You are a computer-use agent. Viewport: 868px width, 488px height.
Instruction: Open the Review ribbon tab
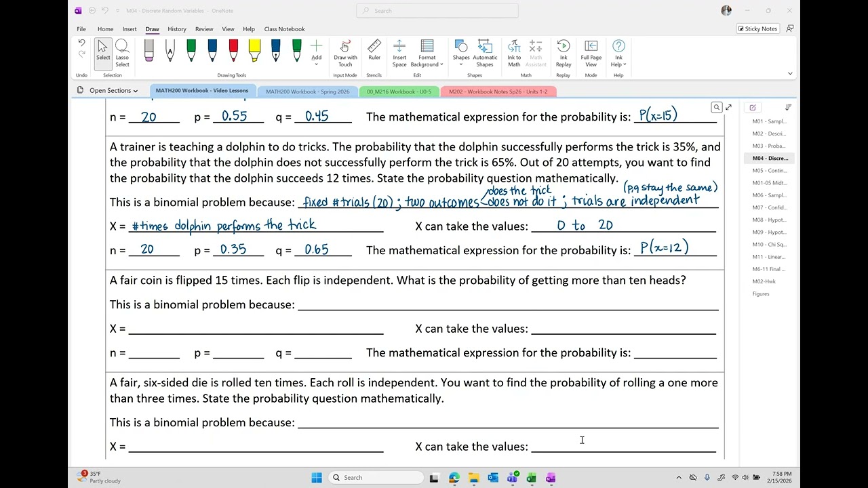click(x=204, y=29)
